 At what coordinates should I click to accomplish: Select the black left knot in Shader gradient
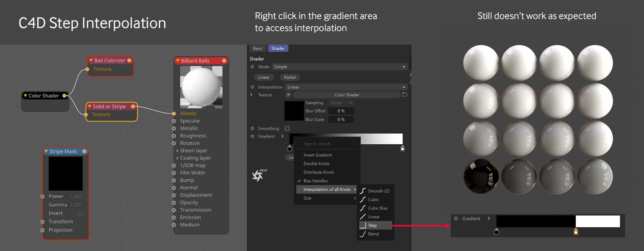[289, 148]
